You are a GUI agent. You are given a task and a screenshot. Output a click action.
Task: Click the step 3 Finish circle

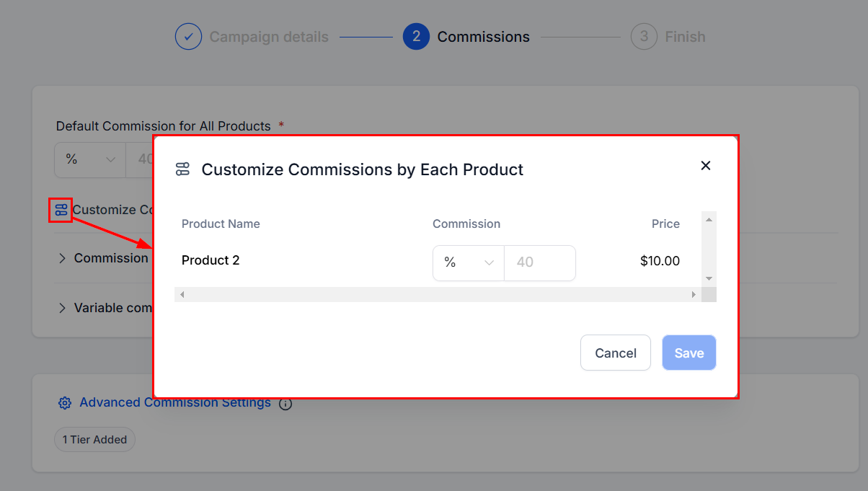point(644,37)
